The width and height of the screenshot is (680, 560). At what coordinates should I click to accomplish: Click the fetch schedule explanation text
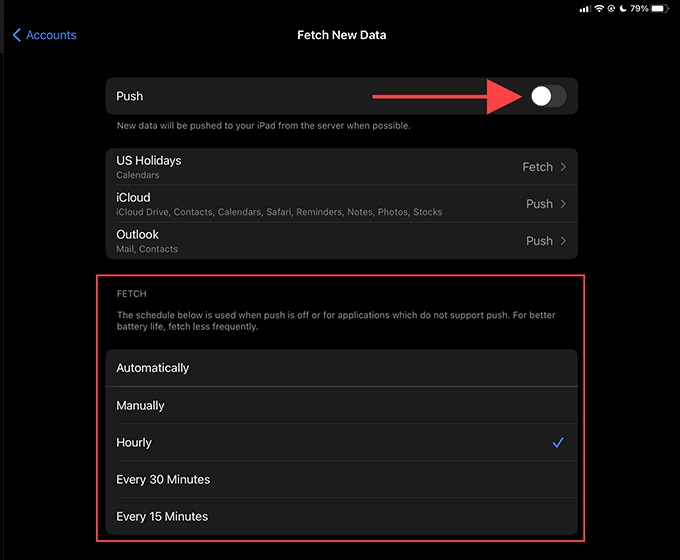point(336,321)
